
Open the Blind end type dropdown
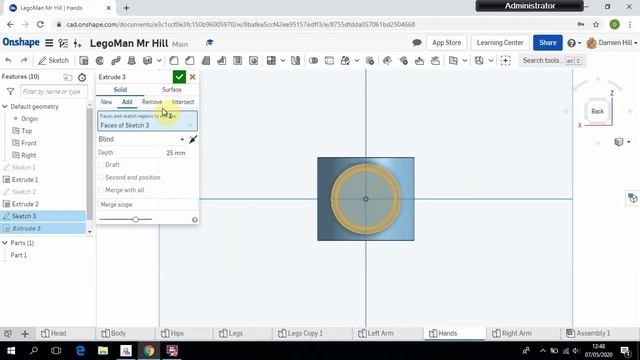pyautogui.click(x=142, y=139)
